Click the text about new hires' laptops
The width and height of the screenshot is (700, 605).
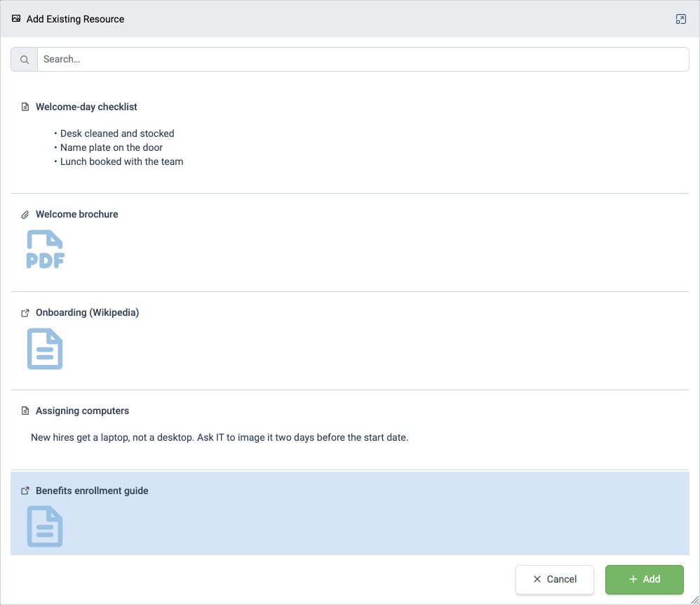click(x=220, y=437)
